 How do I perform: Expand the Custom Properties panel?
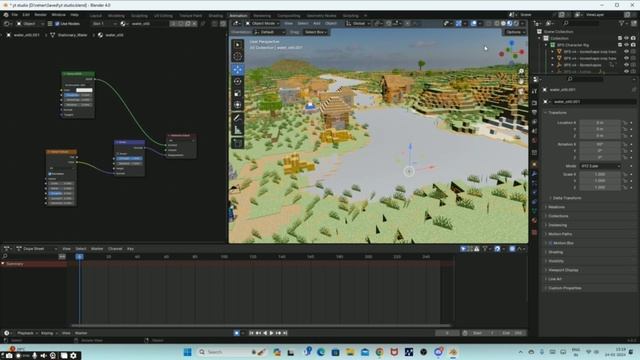coord(564,288)
